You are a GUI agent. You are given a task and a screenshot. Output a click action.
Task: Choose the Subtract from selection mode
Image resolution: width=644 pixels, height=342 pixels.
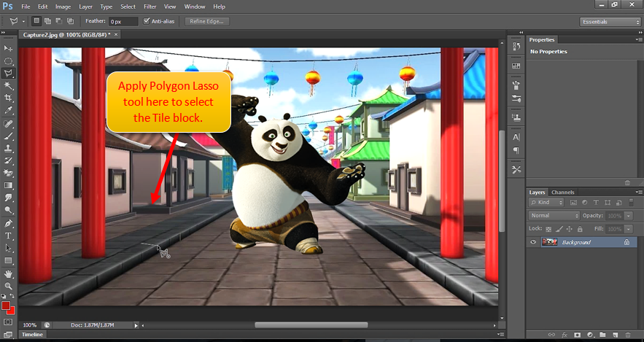pyautogui.click(x=59, y=21)
